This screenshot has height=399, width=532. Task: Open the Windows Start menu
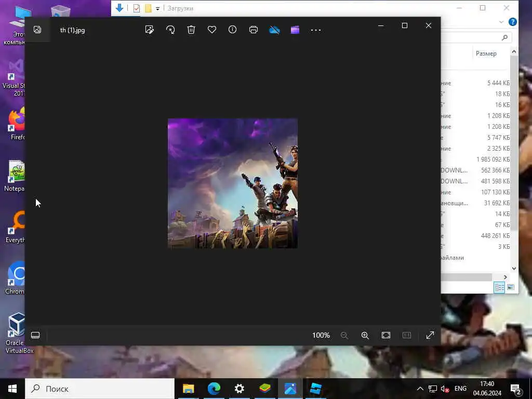pyautogui.click(x=12, y=389)
